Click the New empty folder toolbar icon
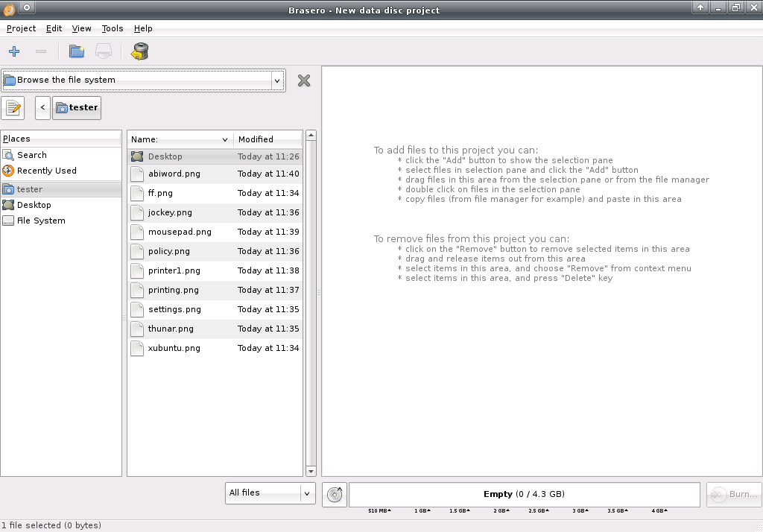This screenshot has width=763, height=532. [77, 51]
